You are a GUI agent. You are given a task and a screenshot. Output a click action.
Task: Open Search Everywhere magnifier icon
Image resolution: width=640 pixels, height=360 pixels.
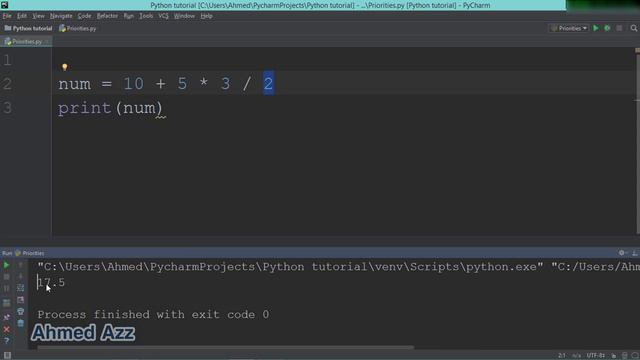(x=633, y=28)
